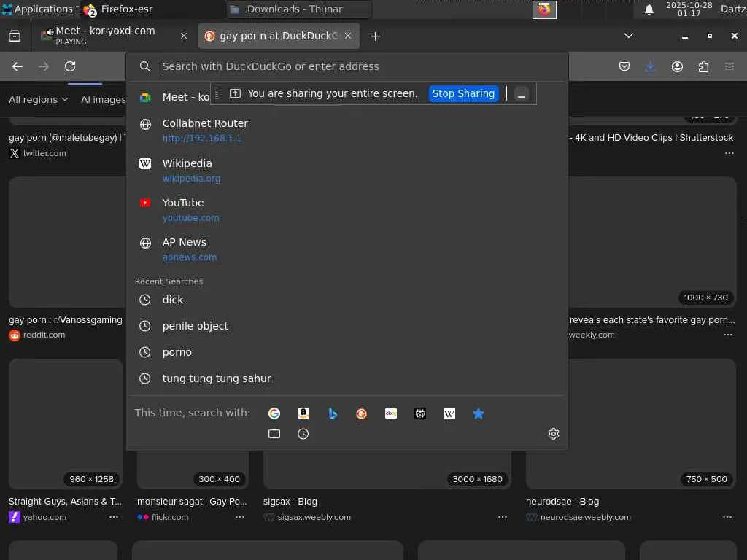Open more options for sigsax.weebly.com result

(502, 517)
